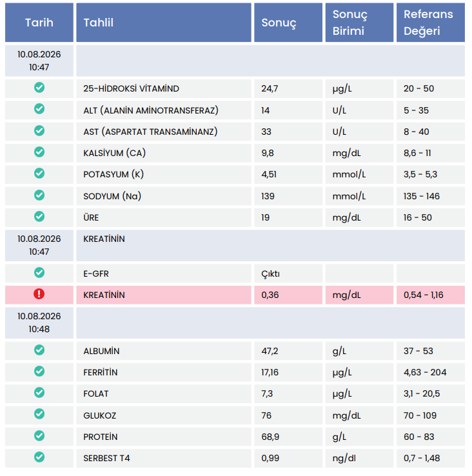Click the POTASYUM (K) test name
Screen dimensions: 472x476
113,174
